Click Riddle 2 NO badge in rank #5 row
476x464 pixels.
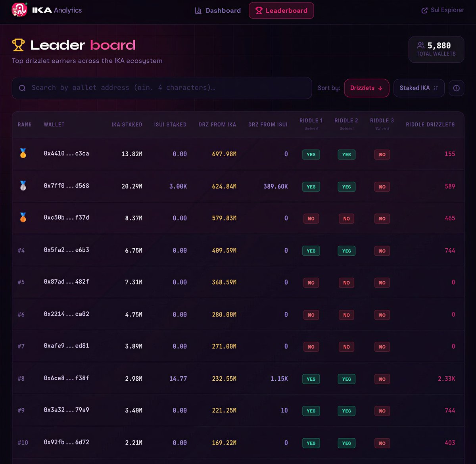pos(346,283)
